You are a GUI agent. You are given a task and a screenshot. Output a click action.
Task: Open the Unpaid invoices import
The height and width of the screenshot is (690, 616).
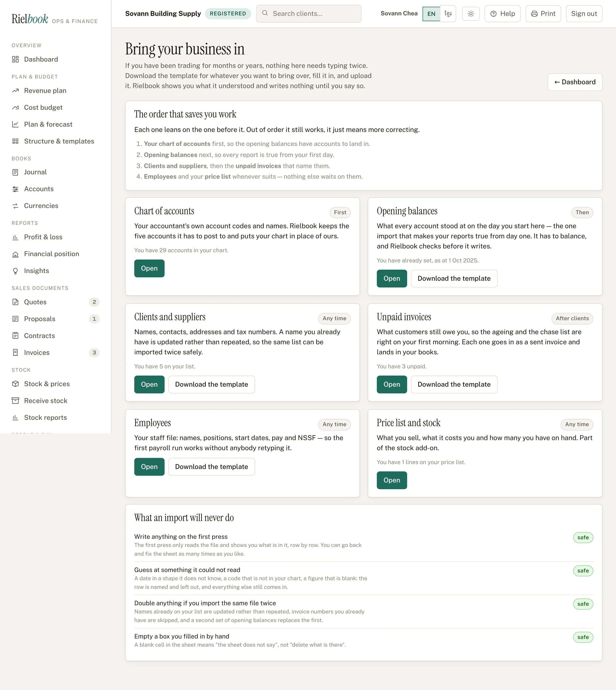(392, 385)
